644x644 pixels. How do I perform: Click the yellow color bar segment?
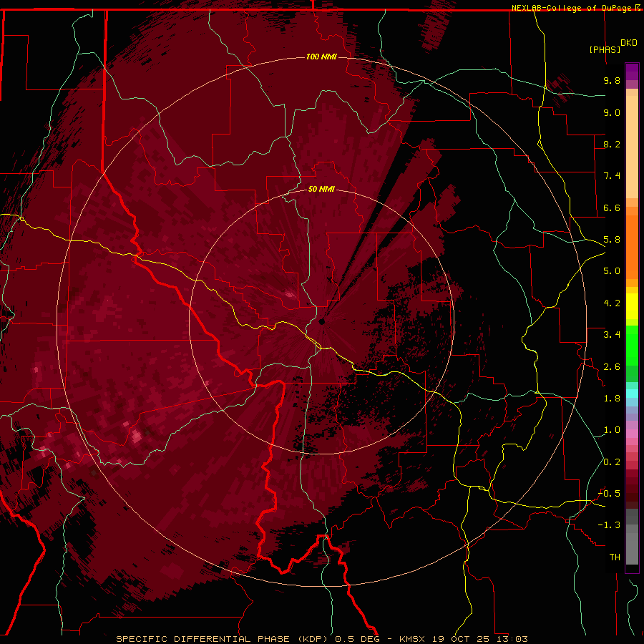(x=632, y=306)
